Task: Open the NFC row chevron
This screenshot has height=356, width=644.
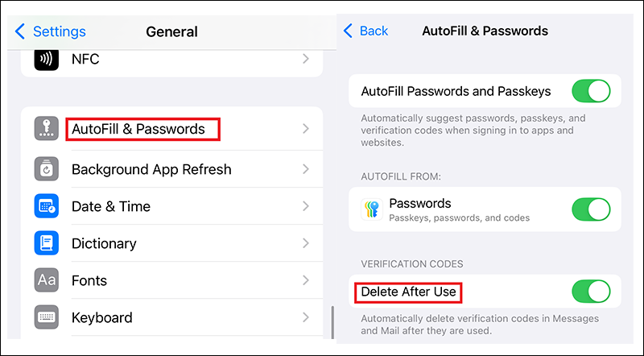Action: tap(306, 59)
